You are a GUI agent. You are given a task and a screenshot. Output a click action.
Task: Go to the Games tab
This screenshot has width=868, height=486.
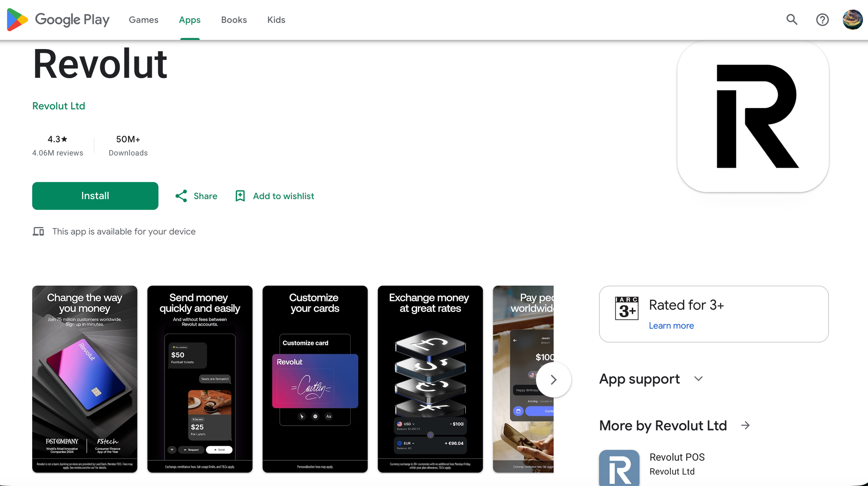click(x=144, y=20)
